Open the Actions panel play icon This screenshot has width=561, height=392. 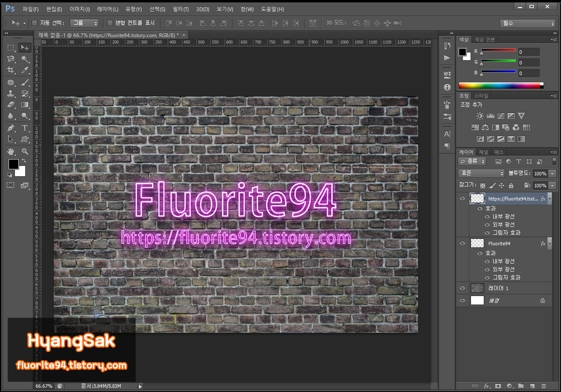pyautogui.click(x=447, y=58)
